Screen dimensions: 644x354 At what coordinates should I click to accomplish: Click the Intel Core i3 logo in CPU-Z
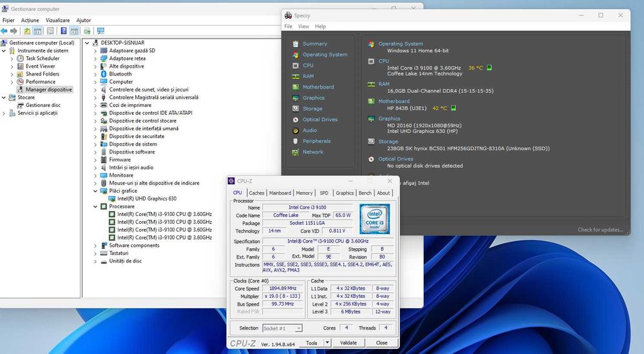point(375,219)
